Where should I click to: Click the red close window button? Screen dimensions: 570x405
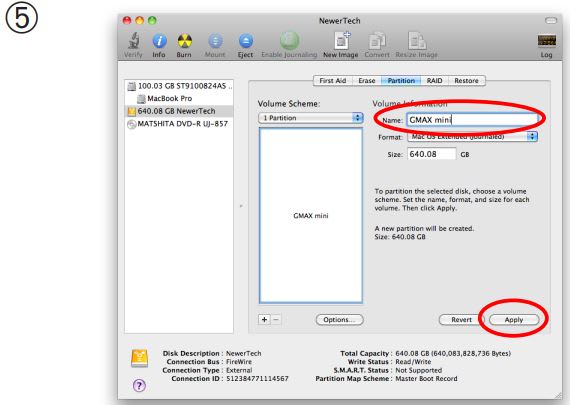[127, 20]
